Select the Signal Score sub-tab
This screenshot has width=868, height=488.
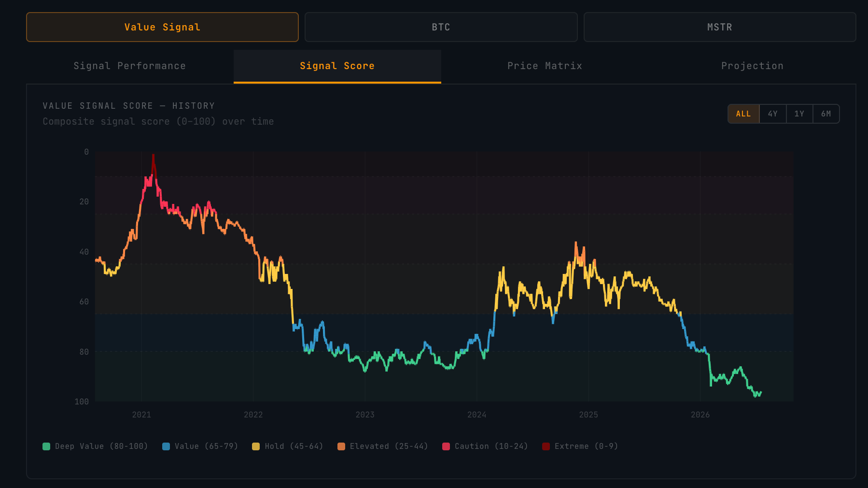pos(337,66)
